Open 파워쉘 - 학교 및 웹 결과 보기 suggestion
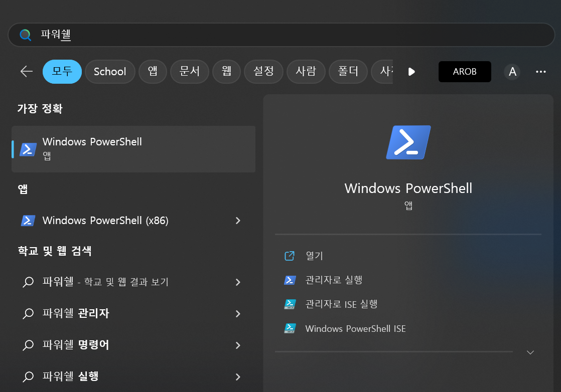The width and height of the screenshot is (561, 392). click(133, 282)
